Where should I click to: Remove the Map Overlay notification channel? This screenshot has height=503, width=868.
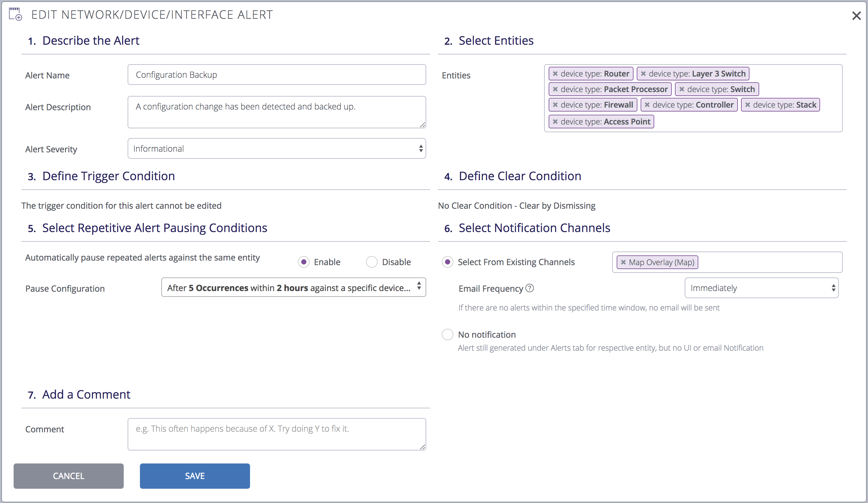623,262
